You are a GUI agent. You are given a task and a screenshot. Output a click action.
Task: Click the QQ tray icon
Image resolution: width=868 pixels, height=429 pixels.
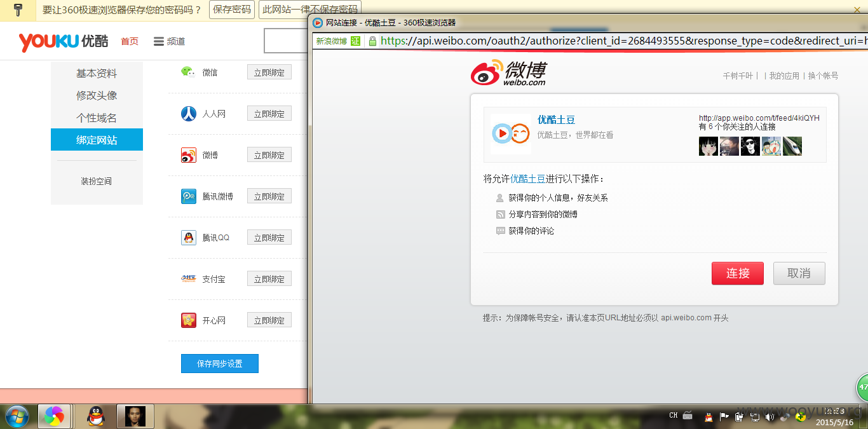click(709, 417)
